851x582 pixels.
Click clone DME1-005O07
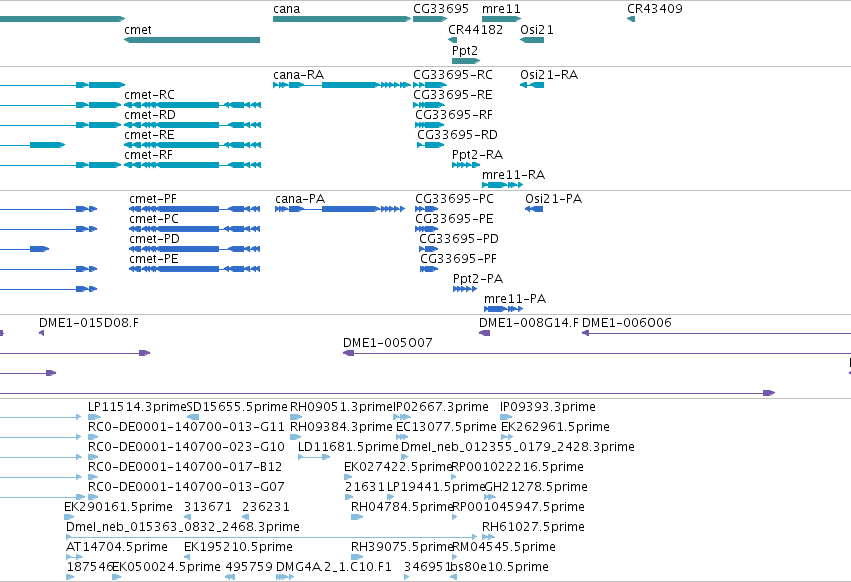coord(388,343)
